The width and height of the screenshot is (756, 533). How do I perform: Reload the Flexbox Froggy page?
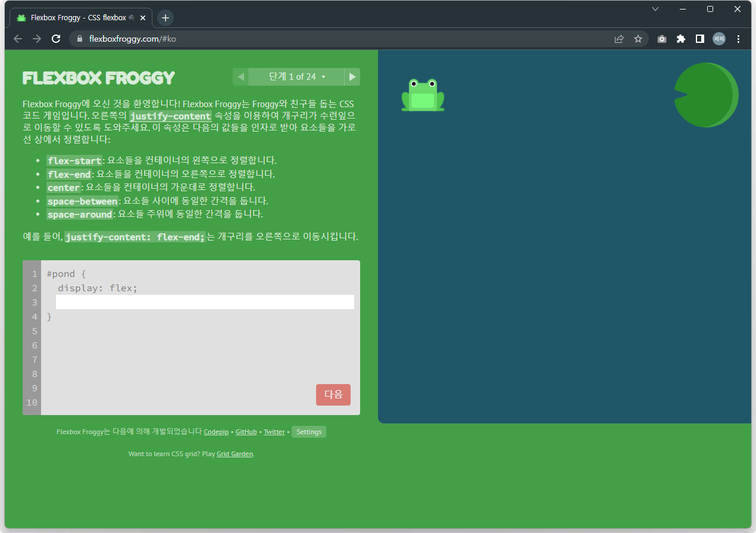tap(56, 39)
